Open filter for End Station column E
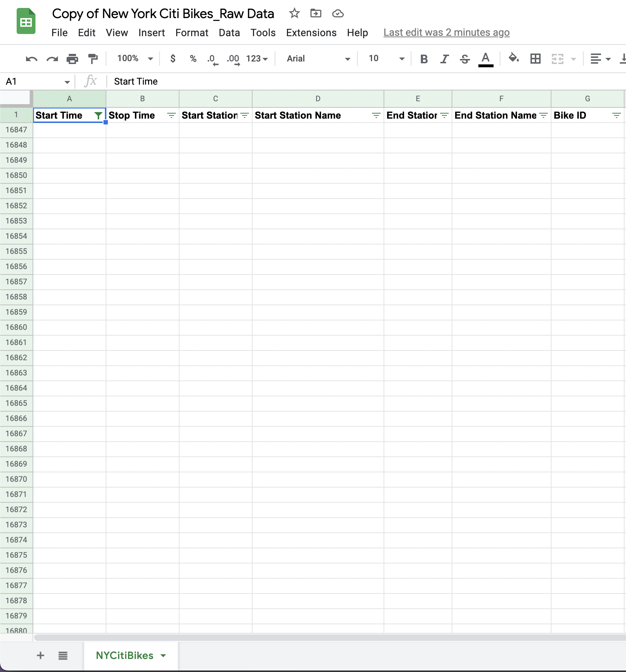626x672 pixels. point(444,115)
